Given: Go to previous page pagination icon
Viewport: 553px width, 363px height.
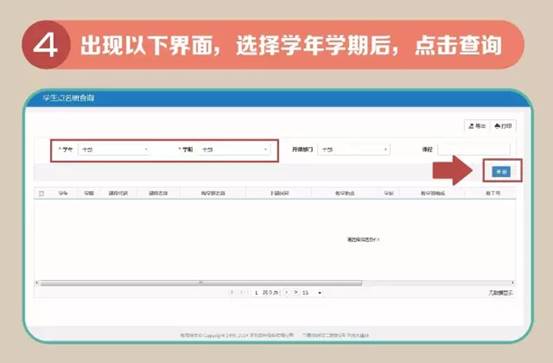Looking at the screenshot, I should [x=242, y=292].
